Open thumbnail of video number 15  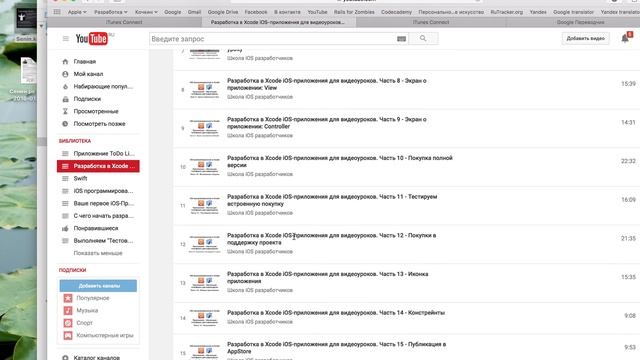pyautogui.click(x=204, y=352)
